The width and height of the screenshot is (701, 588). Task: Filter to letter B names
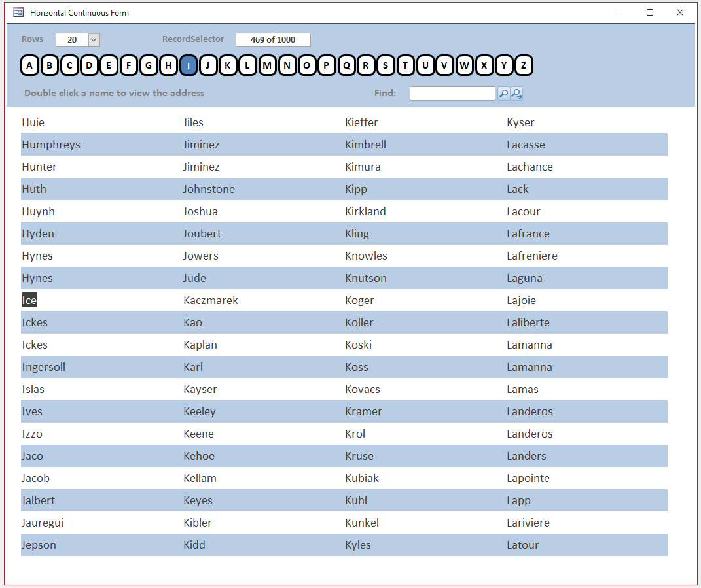pyautogui.click(x=50, y=65)
